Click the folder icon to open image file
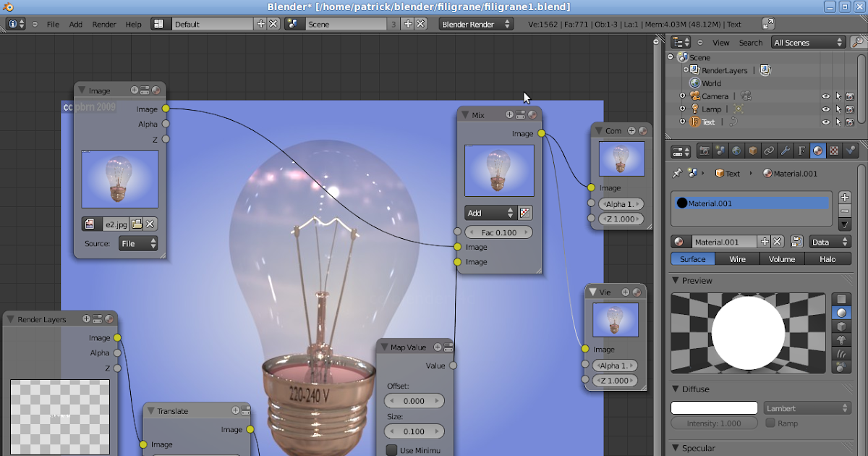 [x=137, y=224]
